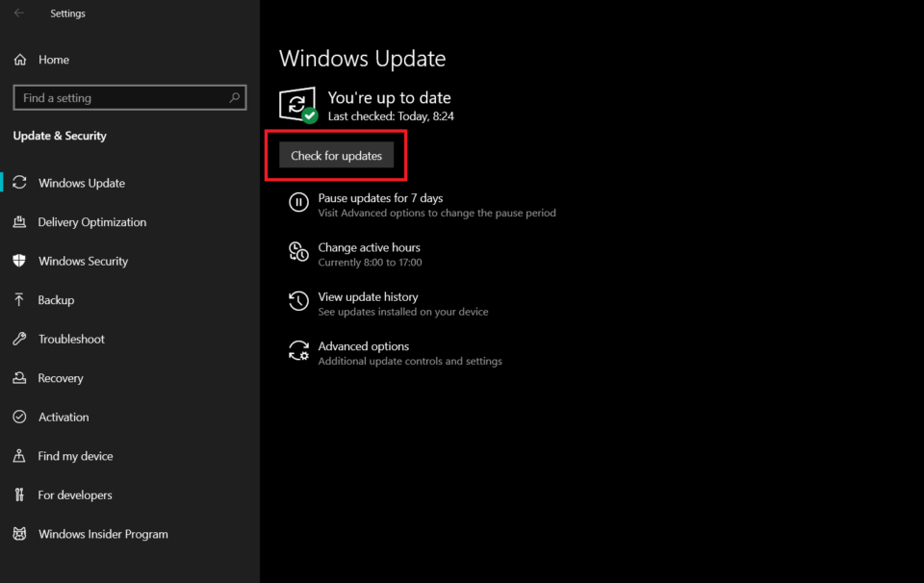The image size is (924, 583).
Task: Click the Activation checkmark circle icon
Action: coord(19,418)
